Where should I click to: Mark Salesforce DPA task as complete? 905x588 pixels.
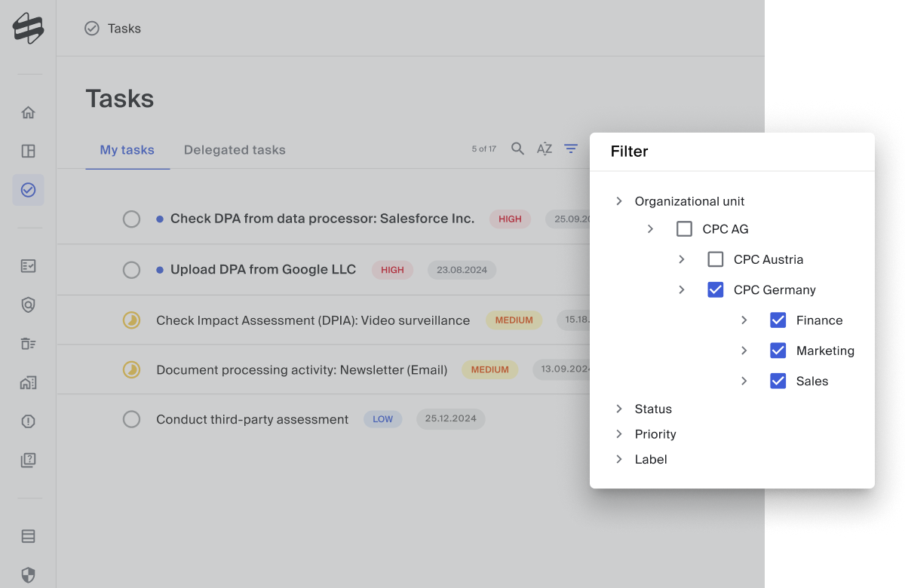(131, 219)
